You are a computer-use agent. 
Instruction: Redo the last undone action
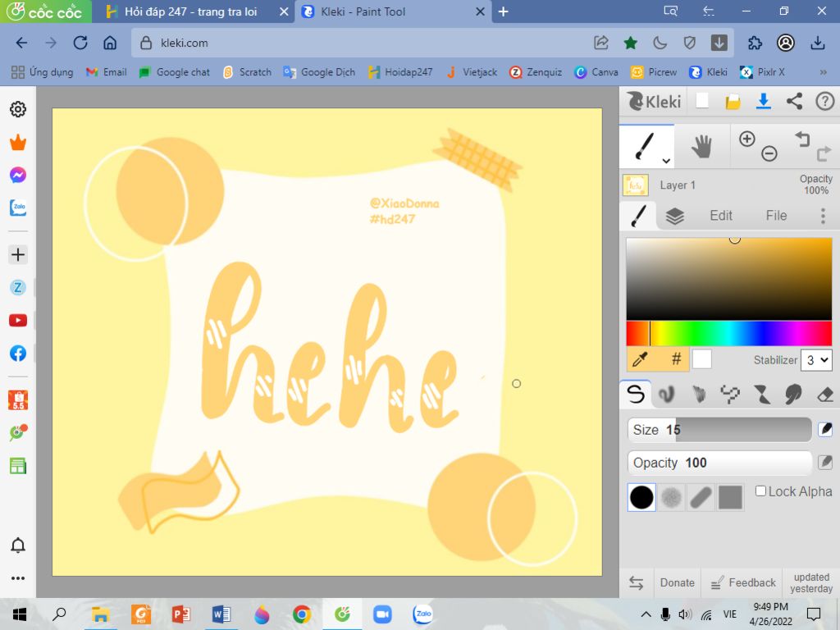[824, 154]
